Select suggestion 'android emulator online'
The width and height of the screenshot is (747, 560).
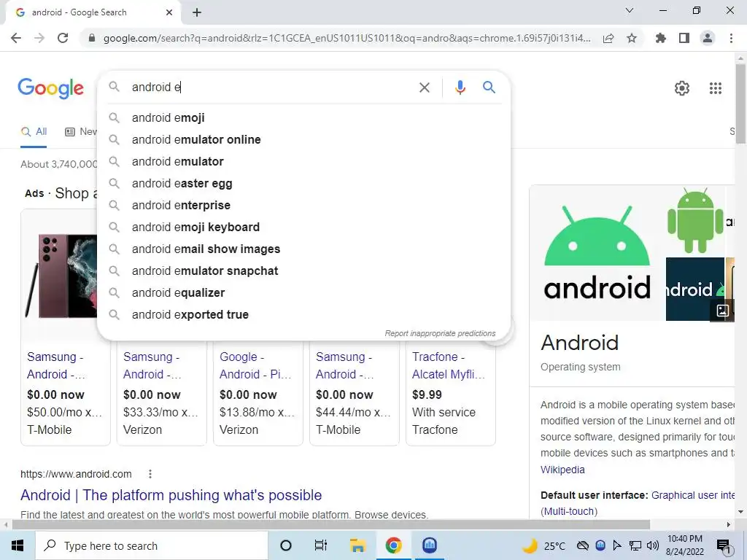point(303,139)
